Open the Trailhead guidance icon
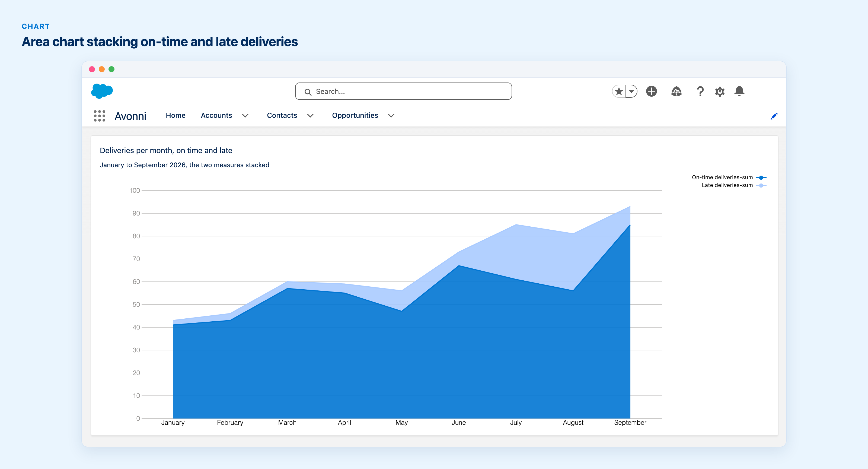Screen dimensions: 868x469 coord(676,91)
